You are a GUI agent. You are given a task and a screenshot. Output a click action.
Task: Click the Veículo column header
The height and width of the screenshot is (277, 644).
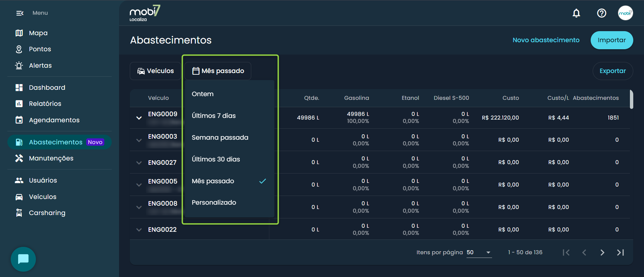[x=158, y=98]
